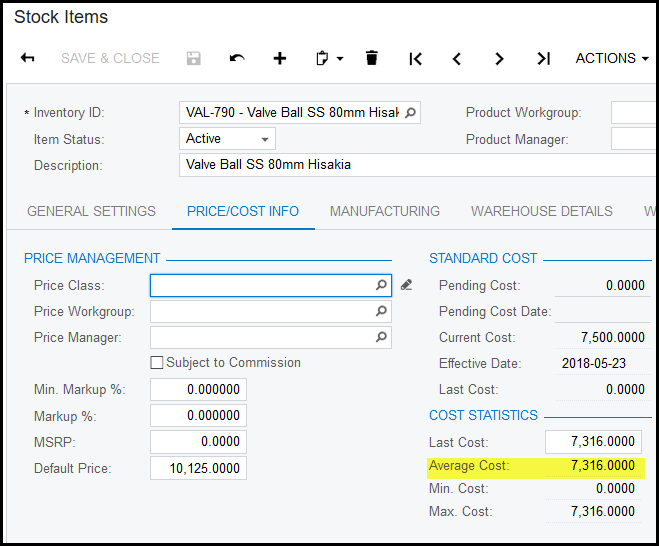Switch to General Settings tab
The height and width of the screenshot is (546, 659).
point(91,211)
